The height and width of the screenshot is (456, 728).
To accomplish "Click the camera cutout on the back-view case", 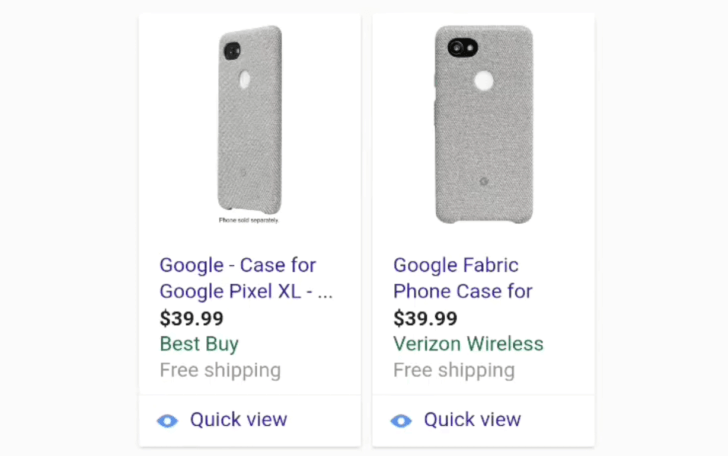I will click(461, 47).
